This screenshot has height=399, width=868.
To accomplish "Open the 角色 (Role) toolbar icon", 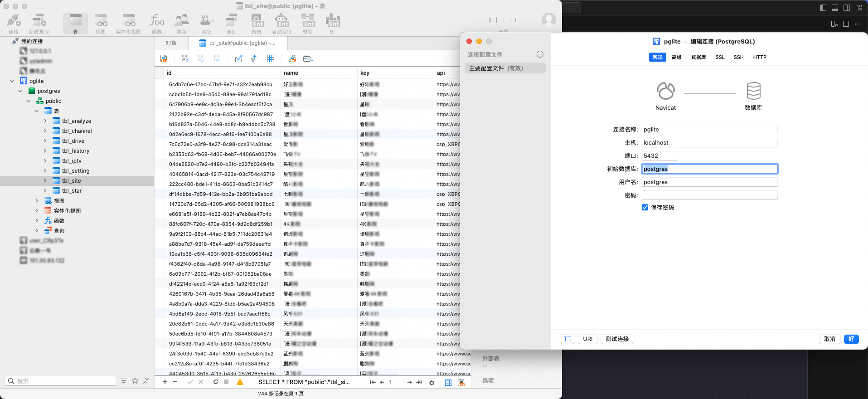I will coord(182,24).
